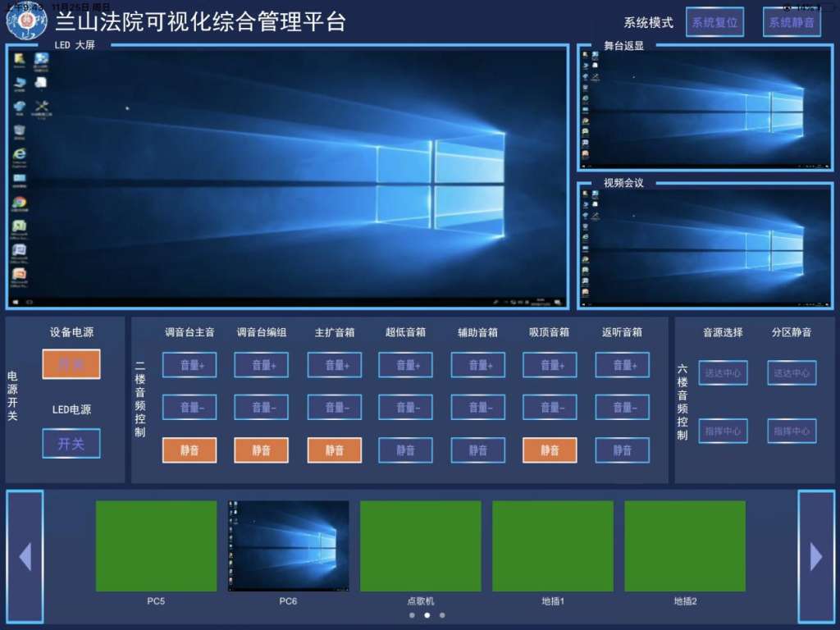
Task: Lower 主扩音箱 volume with 音量-
Action: point(335,407)
